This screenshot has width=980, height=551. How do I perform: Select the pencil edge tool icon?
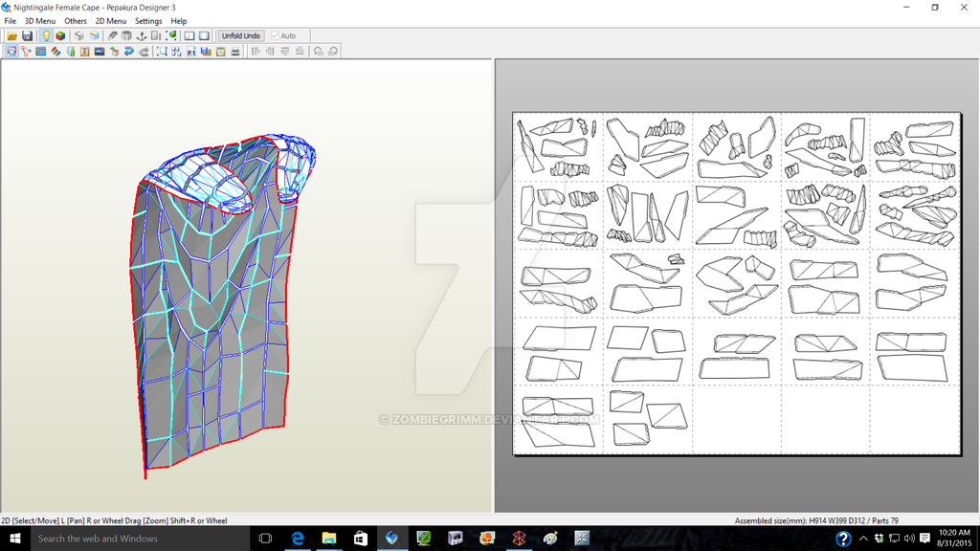[x=113, y=36]
